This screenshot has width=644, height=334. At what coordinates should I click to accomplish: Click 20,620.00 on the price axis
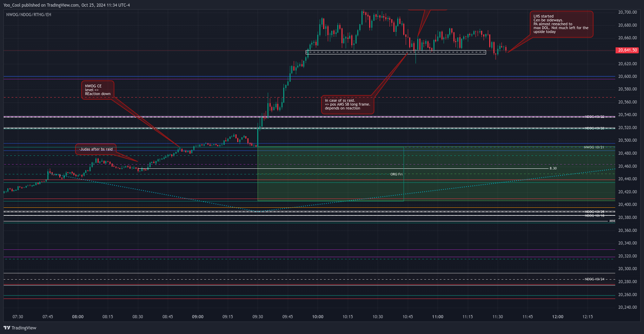[x=628, y=64]
